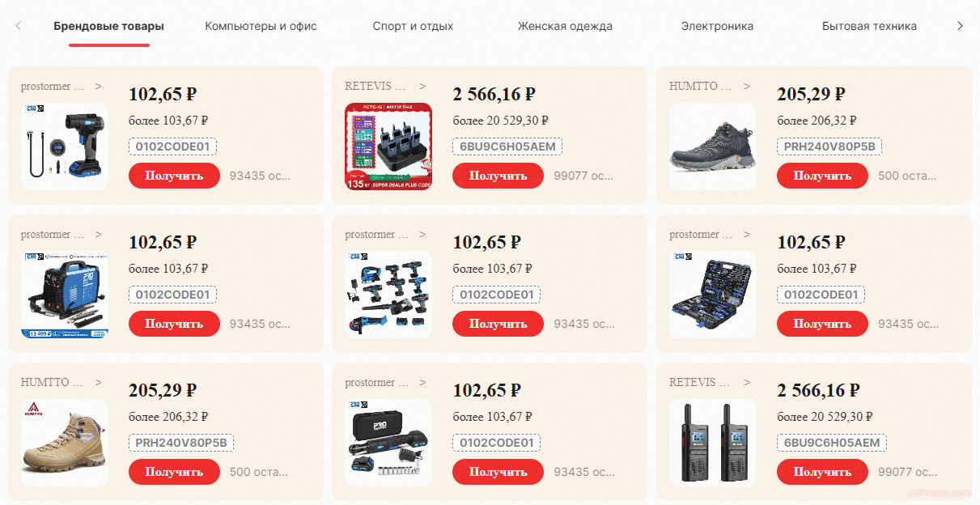Switch to the Компьютеры и офис tab
Image resolution: width=980 pixels, height=505 pixels.
click(261, 26)
